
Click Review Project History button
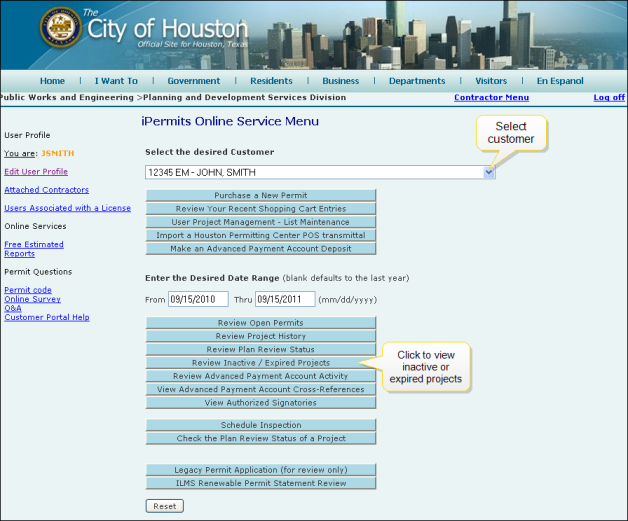click(x=261, y=336)
